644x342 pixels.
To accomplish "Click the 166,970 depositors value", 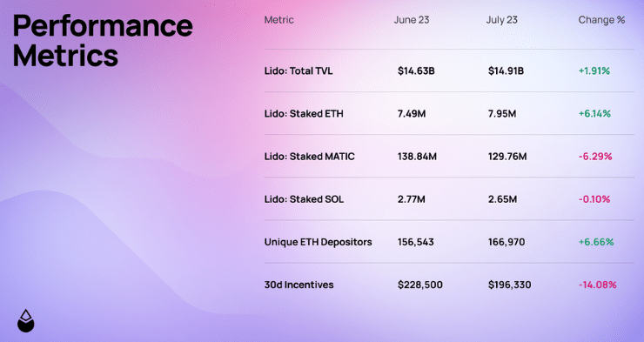I will point(506,242).
